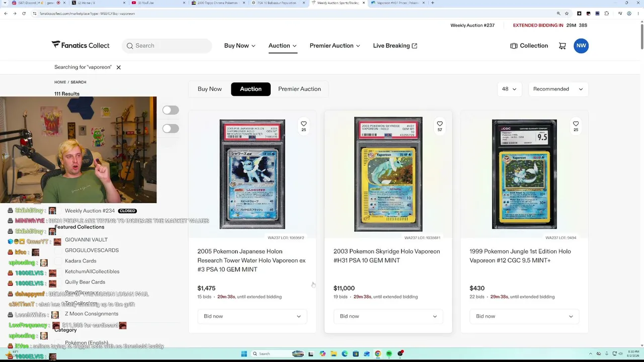Open the Windows Start menu
Screen dimensions: 644x362
click(244, 353)
